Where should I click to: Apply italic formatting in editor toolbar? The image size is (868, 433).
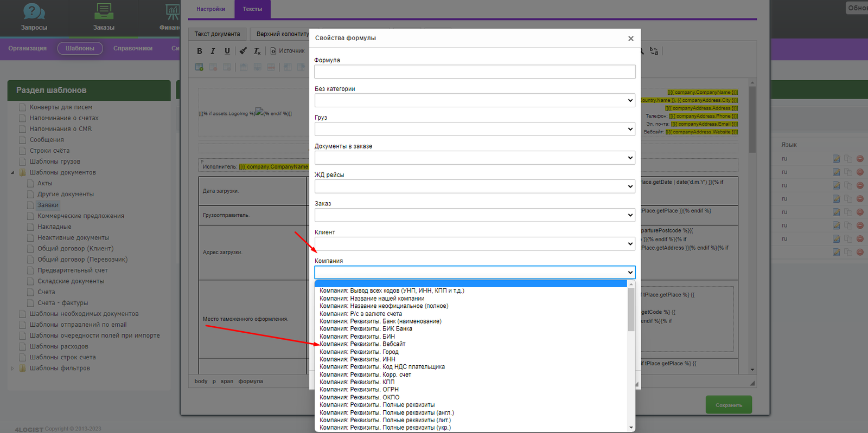(x=213, y=51)
